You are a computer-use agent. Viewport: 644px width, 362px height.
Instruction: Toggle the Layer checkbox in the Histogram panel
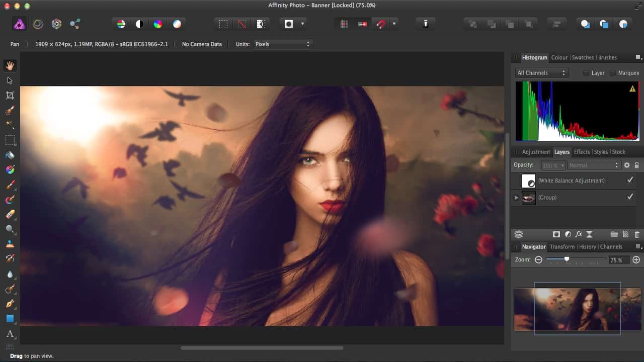(x=586, y=73)
